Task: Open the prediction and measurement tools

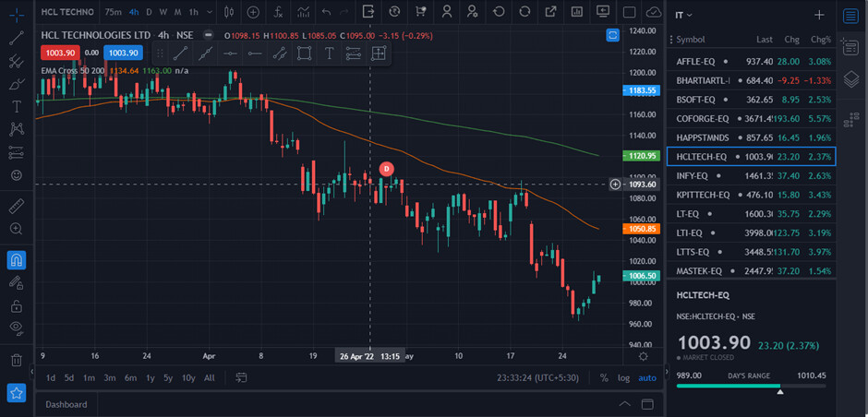Action: pos(17,152)
